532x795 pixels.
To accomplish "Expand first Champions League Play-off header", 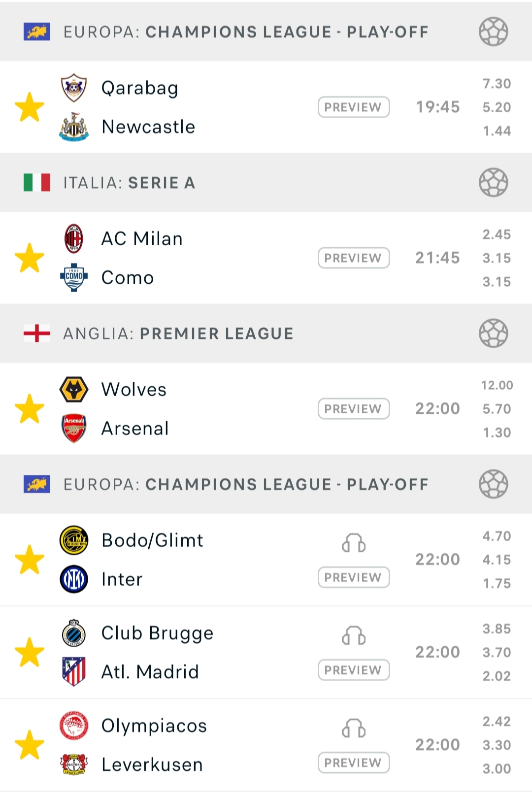I will pos(245,32).
